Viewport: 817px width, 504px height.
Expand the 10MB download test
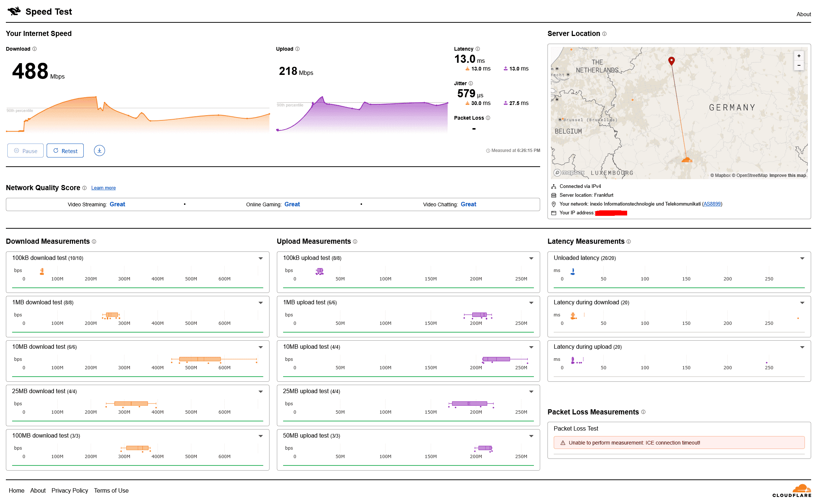[x=260, y=347]
